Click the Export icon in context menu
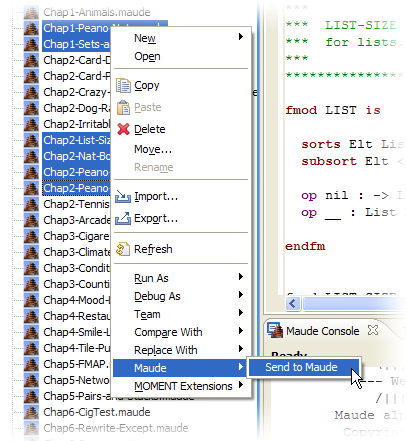This screenshot has width=407, height=441. (123, 218)
